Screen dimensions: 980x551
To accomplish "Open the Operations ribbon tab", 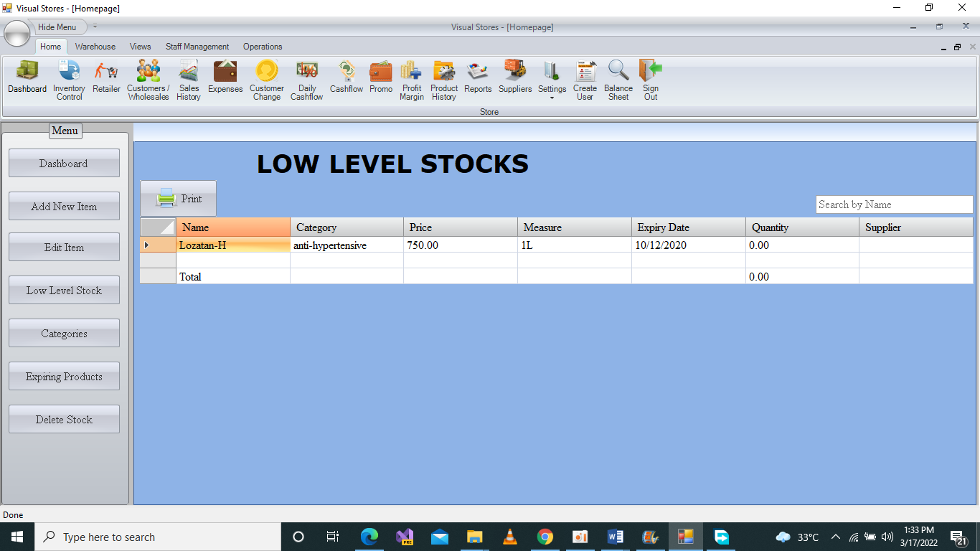I will 263,47.
